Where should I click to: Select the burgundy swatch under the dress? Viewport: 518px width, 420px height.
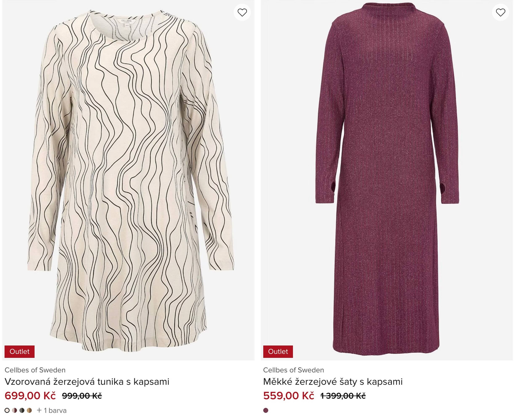click(x=266, y=410)
